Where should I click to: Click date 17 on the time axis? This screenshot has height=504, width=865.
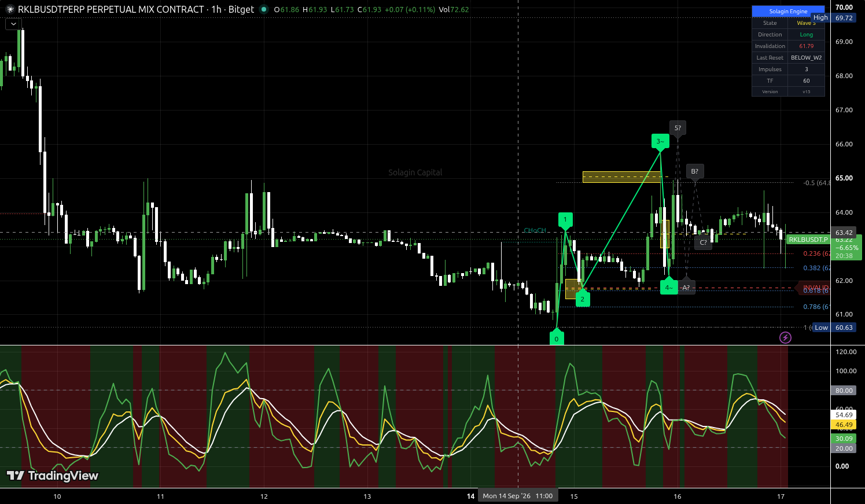[x=781, y=496]
